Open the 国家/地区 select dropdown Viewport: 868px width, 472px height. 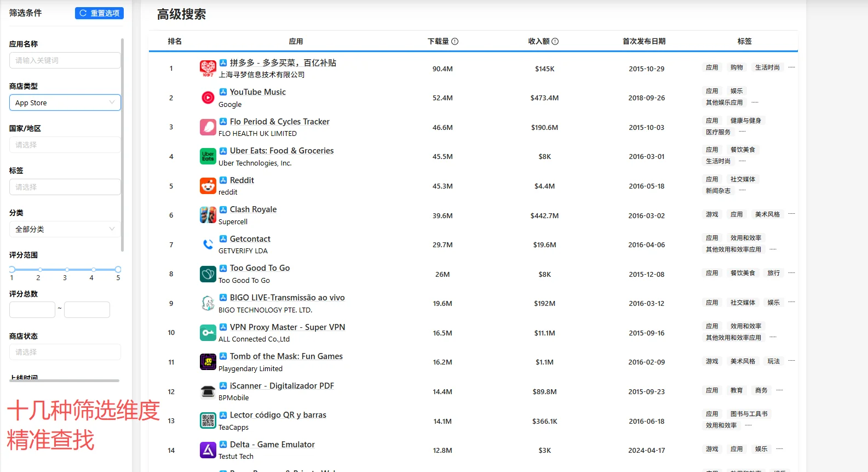coord(65,145)
